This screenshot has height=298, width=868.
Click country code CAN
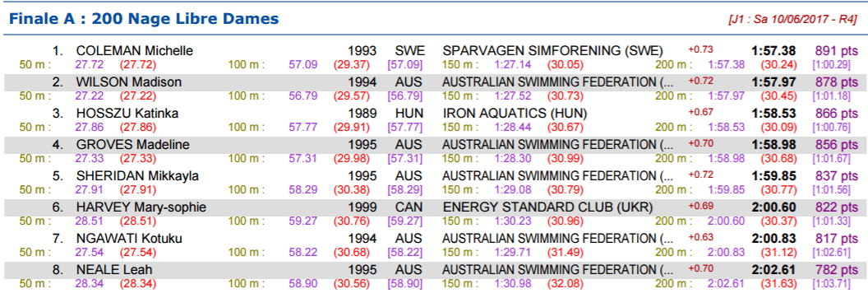coord(409,207)
